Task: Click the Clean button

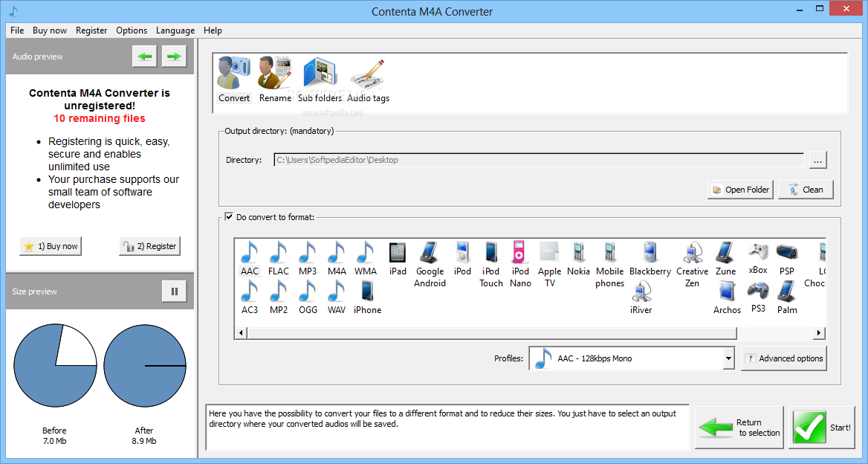Action: point(806,190)
